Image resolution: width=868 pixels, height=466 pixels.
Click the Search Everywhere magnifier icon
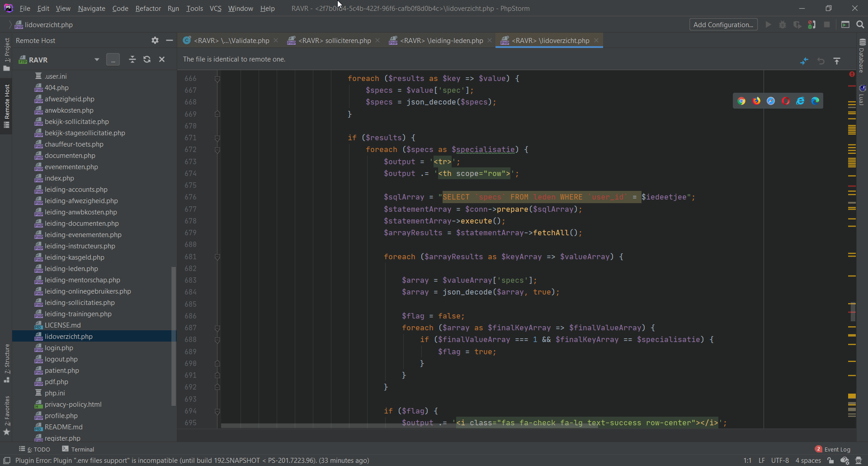coord(860,24)
